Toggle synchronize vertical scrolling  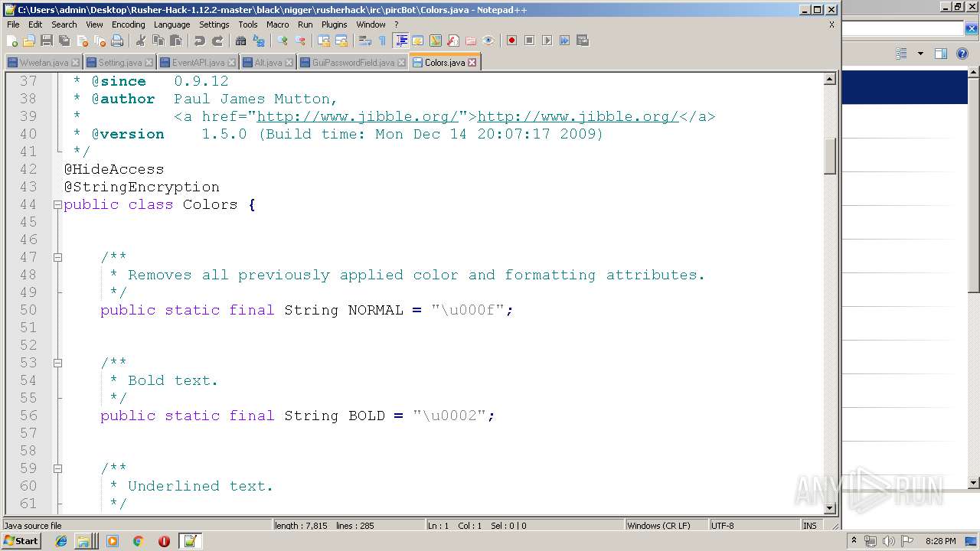click(x=324, y=41)
